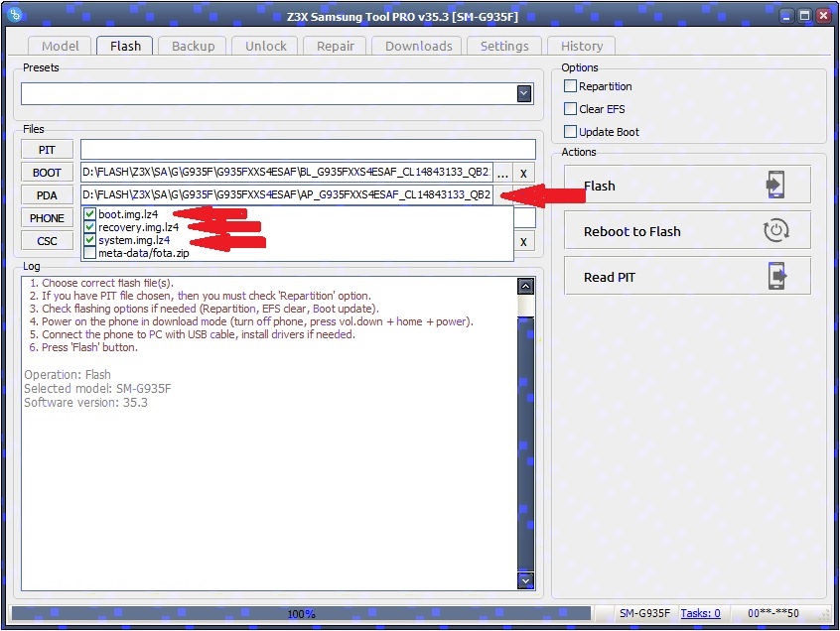Clear the CSC file with X button
The width and height of the screenshot is (840, 631).
[524, 242]
